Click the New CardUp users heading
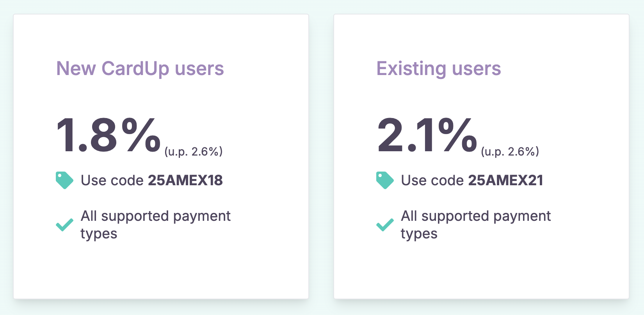The image size is (644, 315). [140, 68]
